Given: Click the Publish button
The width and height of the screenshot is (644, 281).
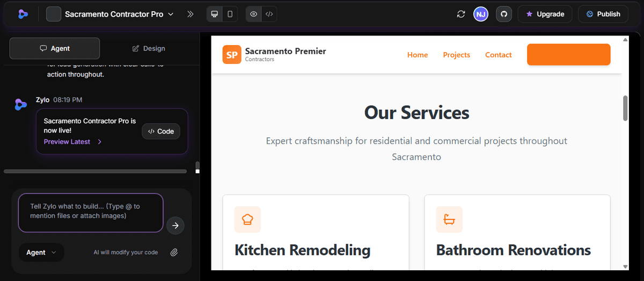Looking at the screenshot, I should pos(603,14).
